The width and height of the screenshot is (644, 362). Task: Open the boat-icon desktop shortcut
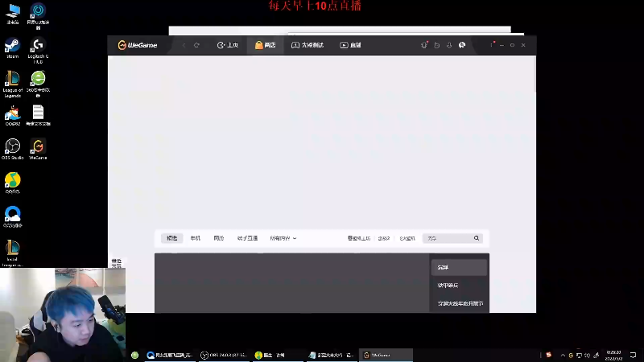(x=12, y=116)
